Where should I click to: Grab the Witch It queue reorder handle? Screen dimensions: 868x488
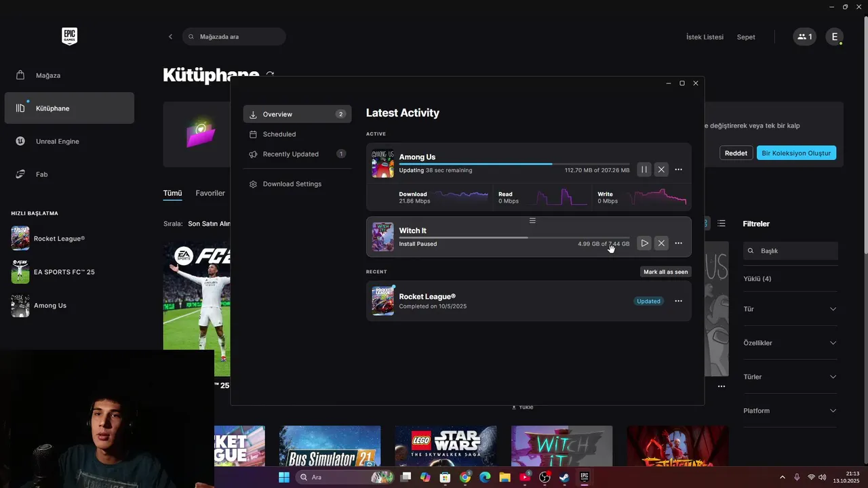pos(532,221)
